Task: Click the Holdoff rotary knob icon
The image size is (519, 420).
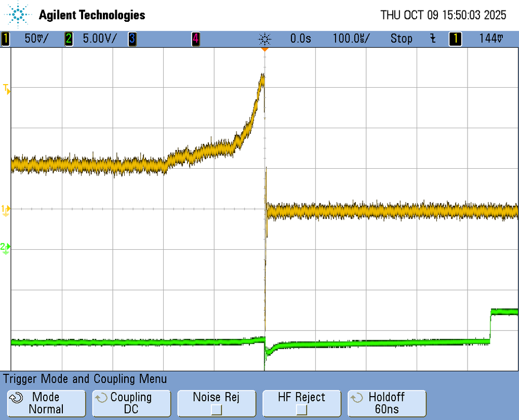Action: click(357, 398)
